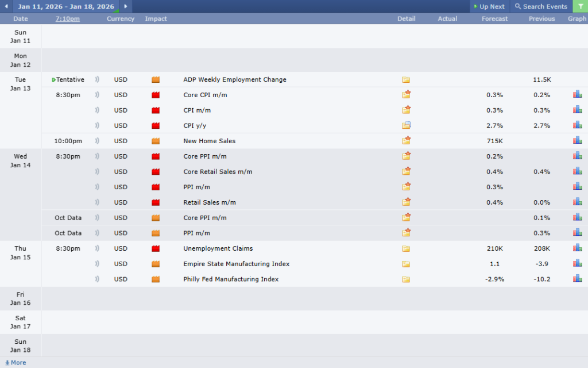Open detail folder for Core CPI m/m
The height and width of the screenshot is (368, 588).
click(407, 95)
